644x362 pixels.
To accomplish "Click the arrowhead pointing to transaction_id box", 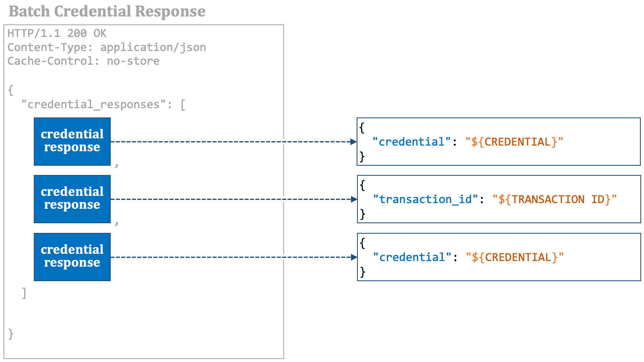I will pos(353,199).
